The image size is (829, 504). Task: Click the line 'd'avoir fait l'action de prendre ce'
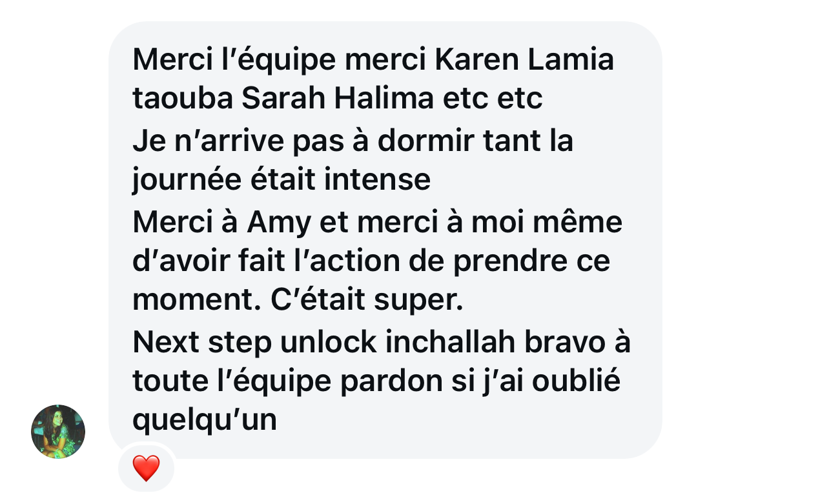pyautogui.click(x=371, y=261)
